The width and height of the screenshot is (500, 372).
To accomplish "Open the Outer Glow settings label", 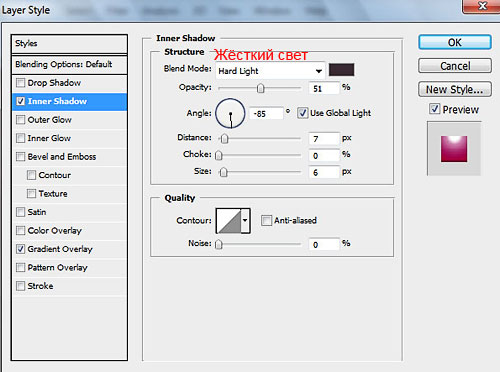I will (49, 120).
